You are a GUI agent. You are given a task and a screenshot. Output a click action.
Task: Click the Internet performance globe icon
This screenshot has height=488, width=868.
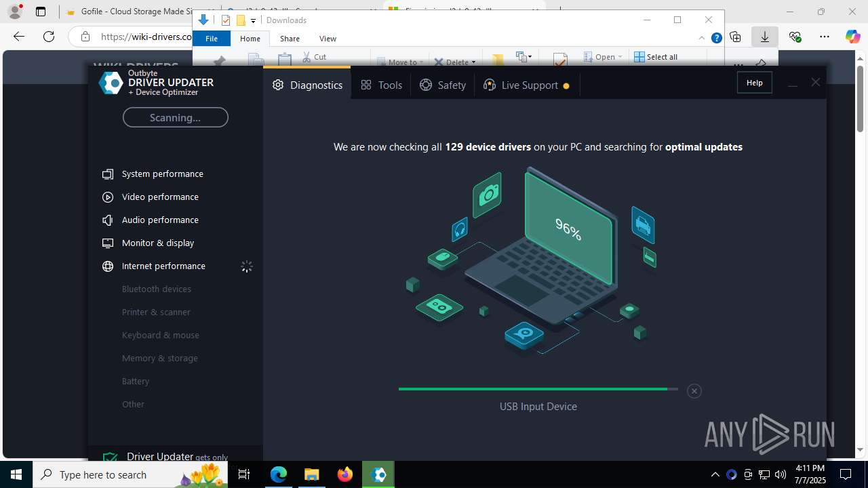pos(107,266)
